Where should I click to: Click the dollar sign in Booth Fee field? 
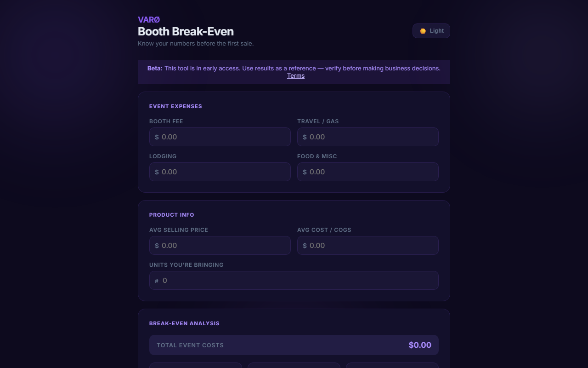pyautogui.click(x=157, y=137)
